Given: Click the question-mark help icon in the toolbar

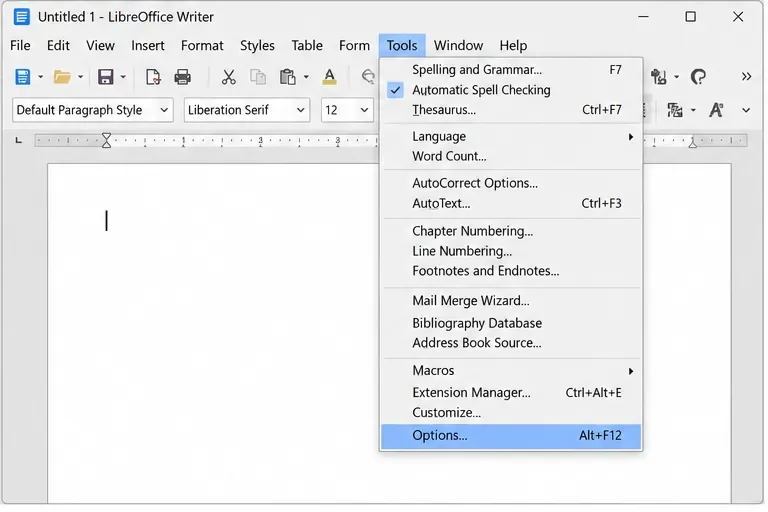Looking at the screenshot, I should point(698,77).
